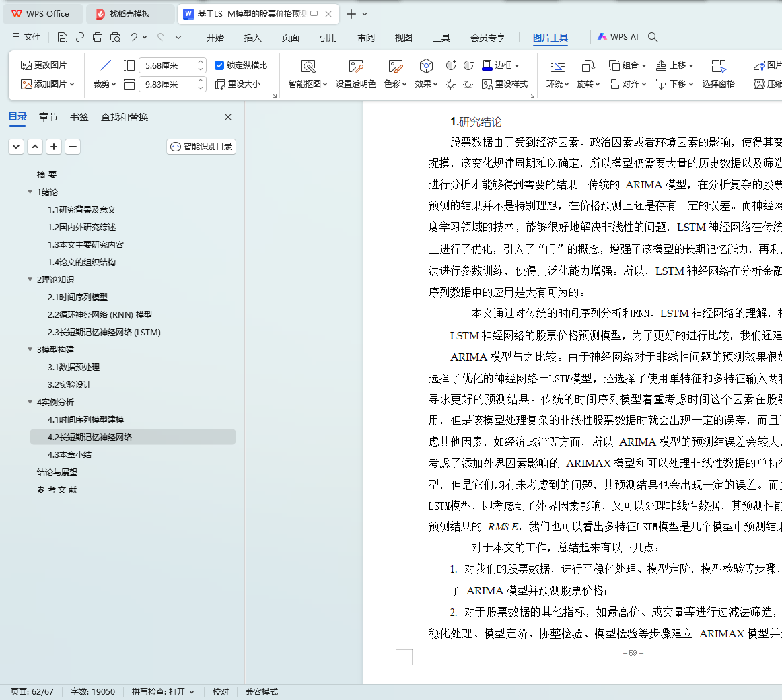The width and height of the screenshot is (782, 700).
Task: Open the Selection Pane (选择窗格)
Action: coord(719,73)
